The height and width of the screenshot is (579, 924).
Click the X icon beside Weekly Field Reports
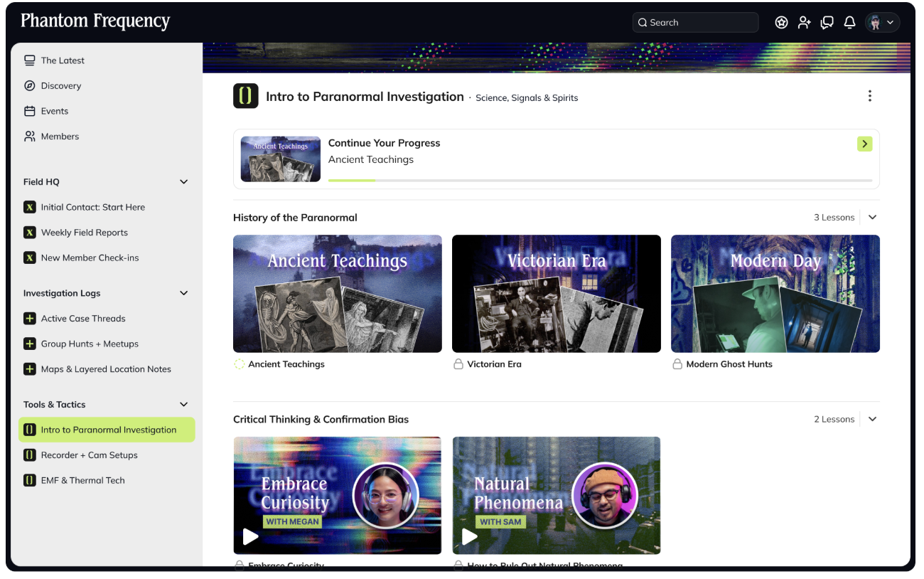29,233
